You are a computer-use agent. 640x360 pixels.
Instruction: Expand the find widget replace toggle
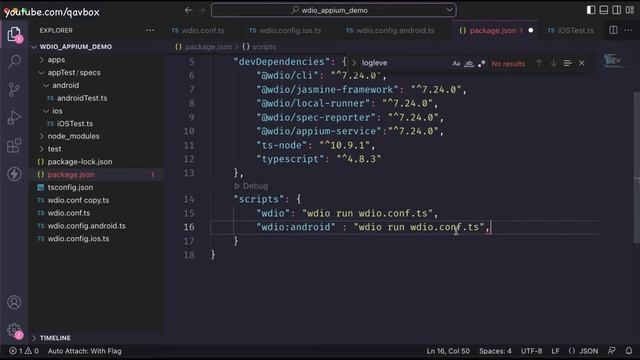point(353,63)
